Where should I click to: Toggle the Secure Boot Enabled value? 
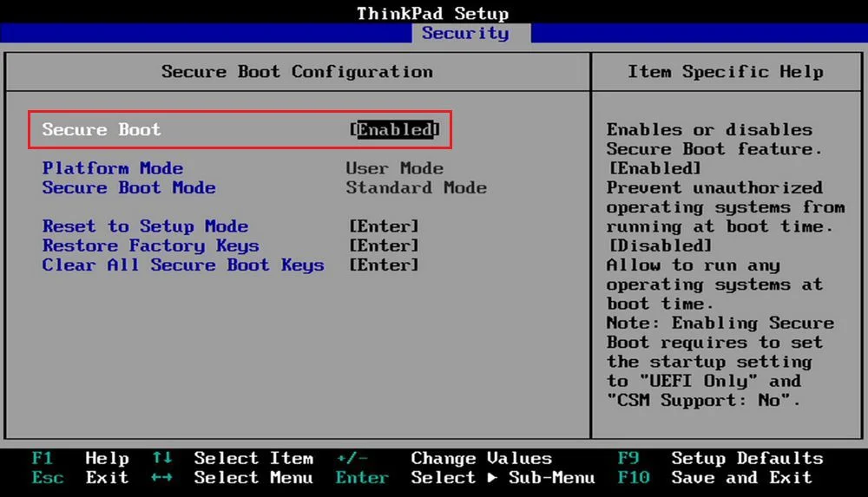[x=395, y=129]
